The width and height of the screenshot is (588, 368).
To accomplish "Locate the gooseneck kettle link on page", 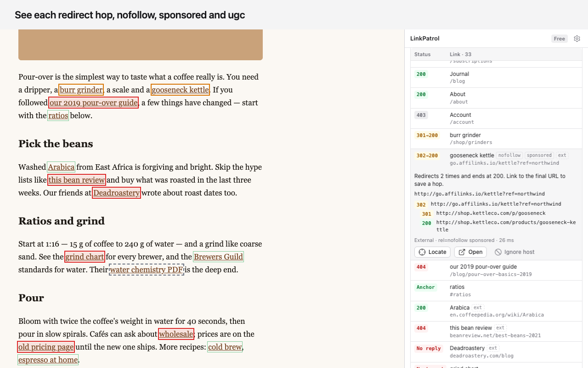I will [x=432, y=252].
